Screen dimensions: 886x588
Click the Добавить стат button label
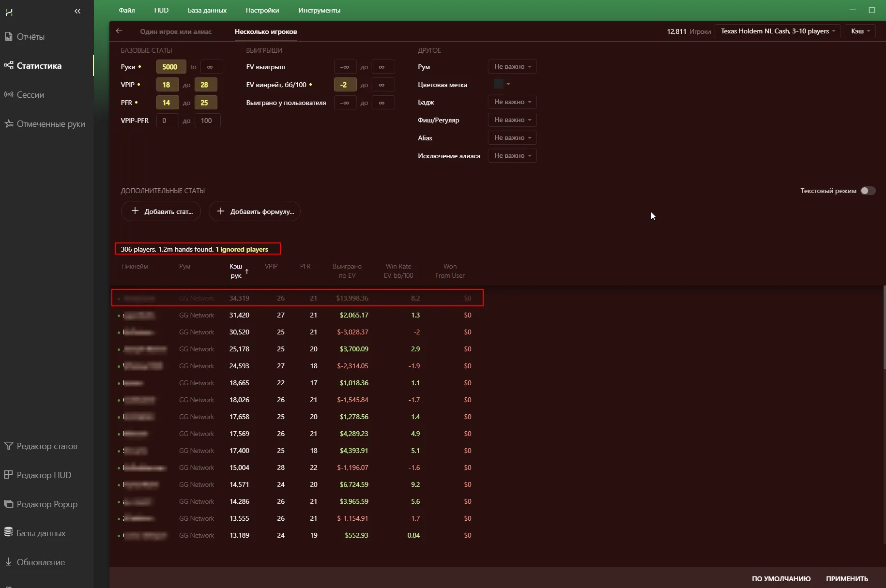click(x=168, y=211)
